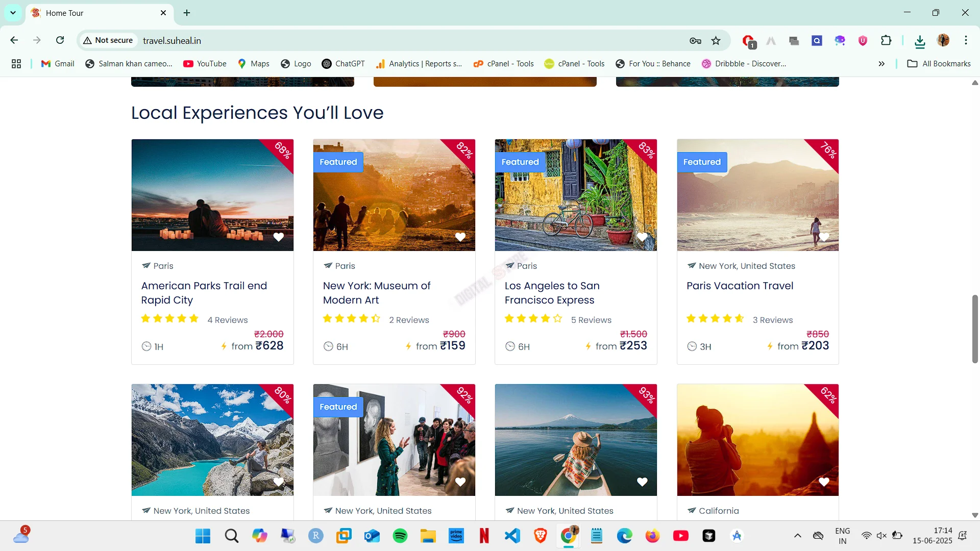This screenshot has width=980, height=551.
Task: Toggle wishlist heart on California photographer card
Action: click(824, 482)
